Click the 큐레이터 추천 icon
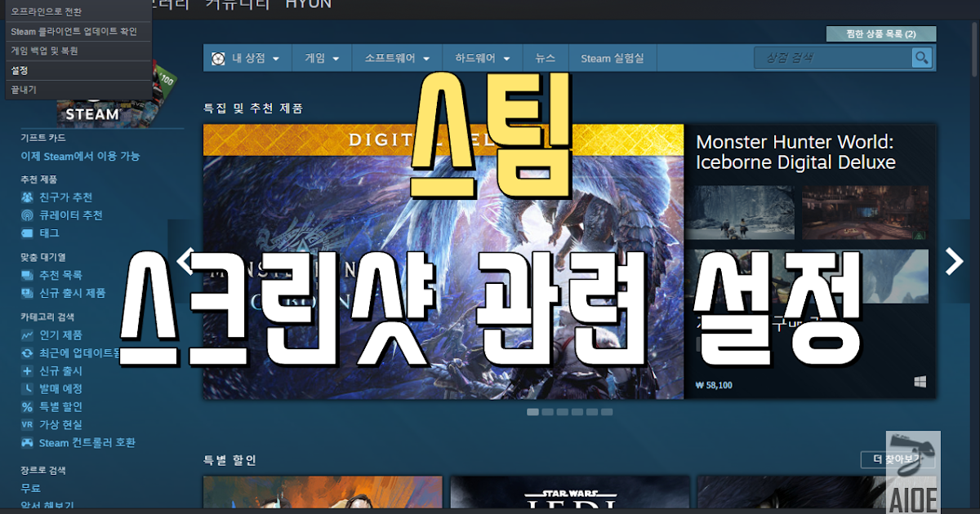 click(27, 215)
